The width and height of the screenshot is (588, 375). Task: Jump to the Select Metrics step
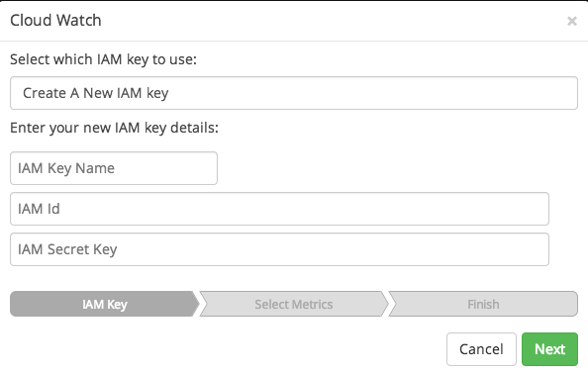click(294, 304)
